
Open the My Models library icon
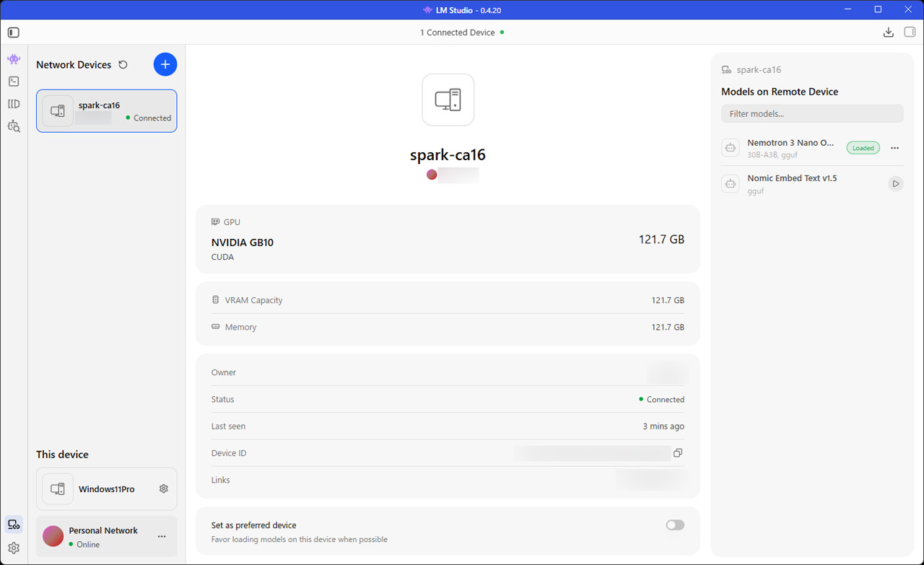(14, 104)
